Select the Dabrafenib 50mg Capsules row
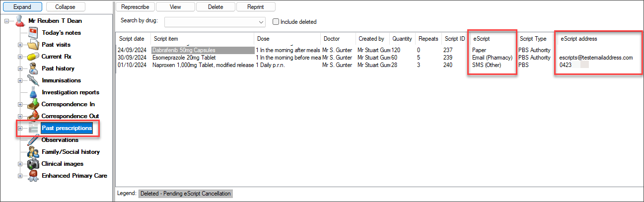The image size is (644, 202). click(378, 50)
